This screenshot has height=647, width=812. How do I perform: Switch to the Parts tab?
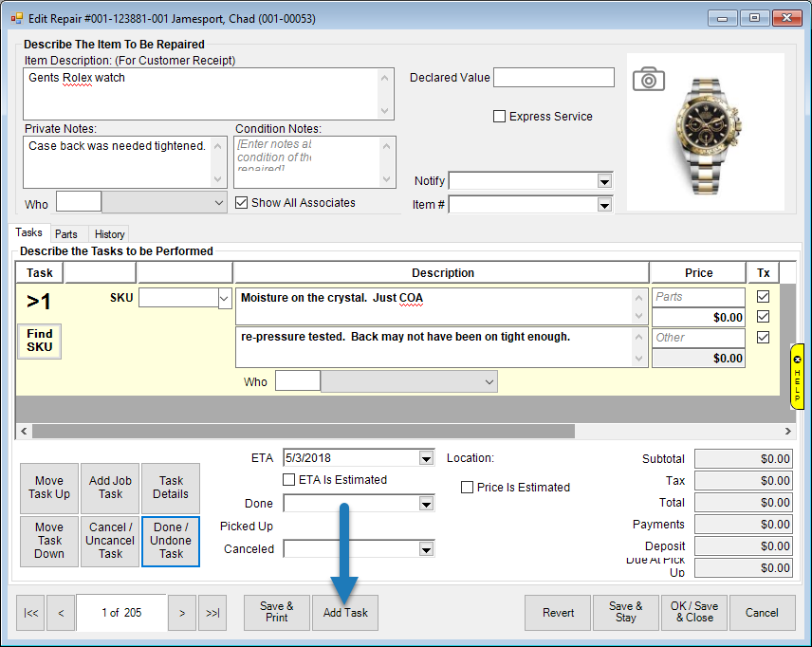(x=66, y=234)
